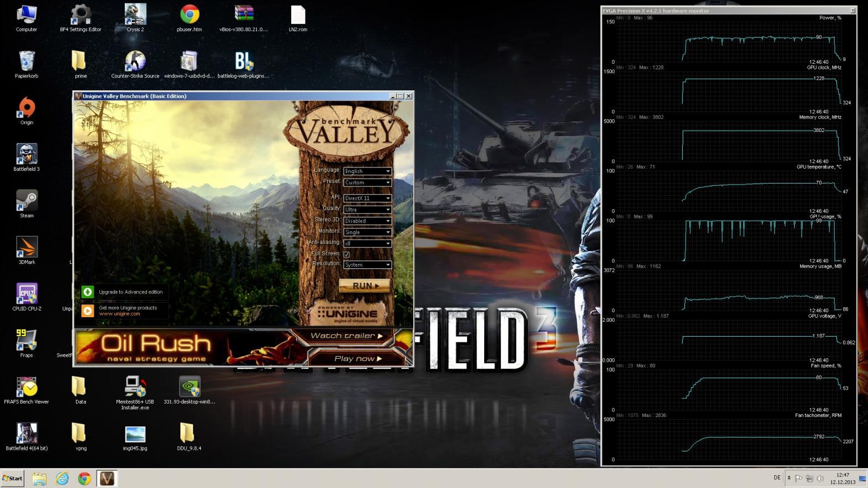
Task: Open the Resolution dropdown set to System
Action: click(x=367, y=265)
